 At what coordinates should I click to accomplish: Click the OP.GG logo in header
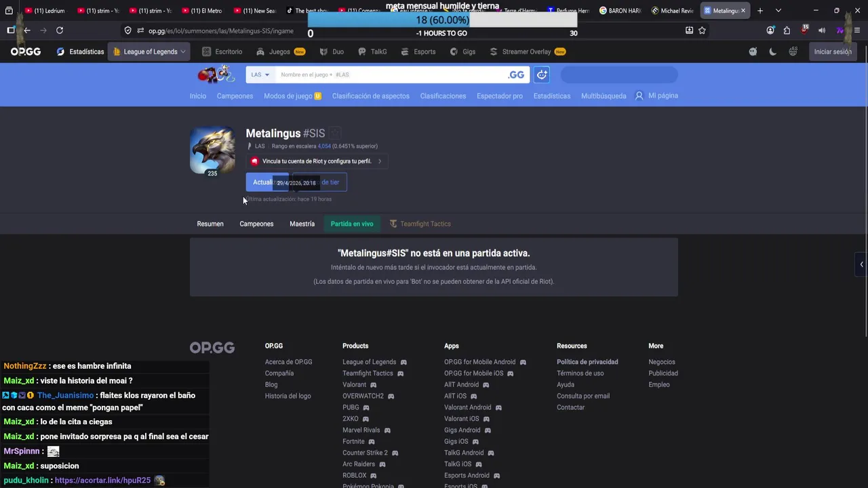(26, 52)
